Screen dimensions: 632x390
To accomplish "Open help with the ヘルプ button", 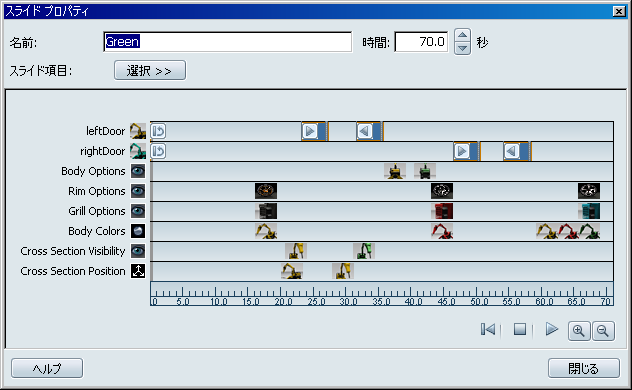I will tap(47, 368).
